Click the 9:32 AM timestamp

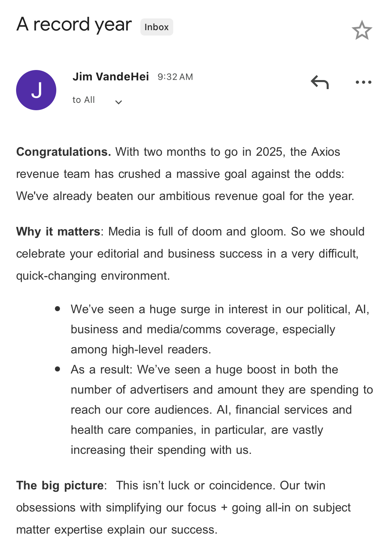coord(175,77)
